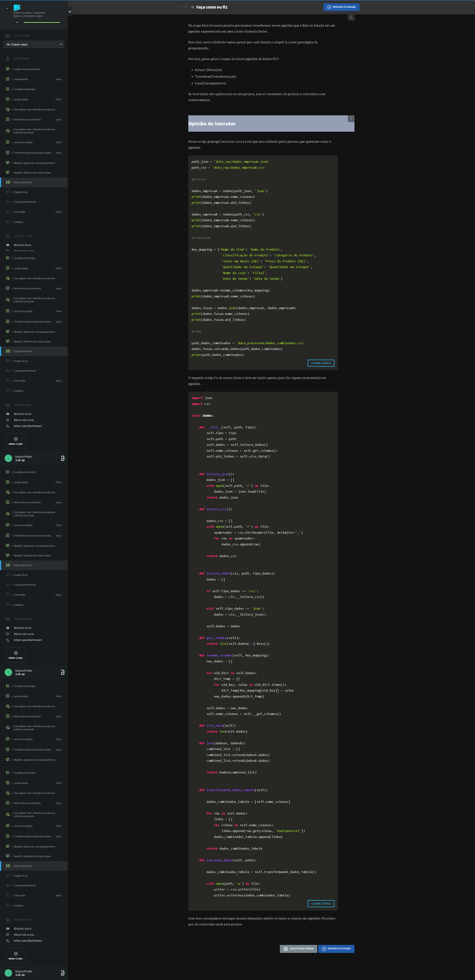Click the code line 'def size_data(self):'
The image size is (475, 980).
pos(217,726)
